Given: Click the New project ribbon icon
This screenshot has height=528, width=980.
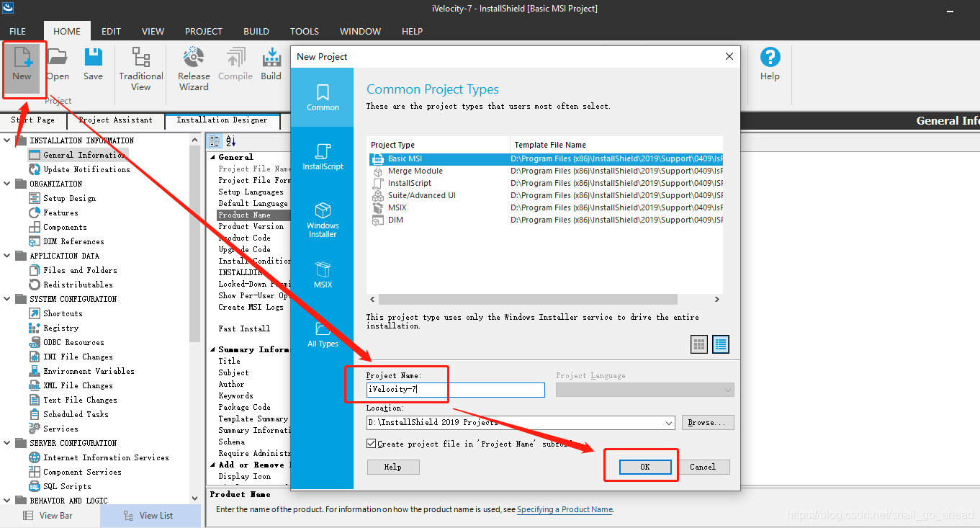Looking at the screenshot, I should pyautogui.click(x=22, y=65).
